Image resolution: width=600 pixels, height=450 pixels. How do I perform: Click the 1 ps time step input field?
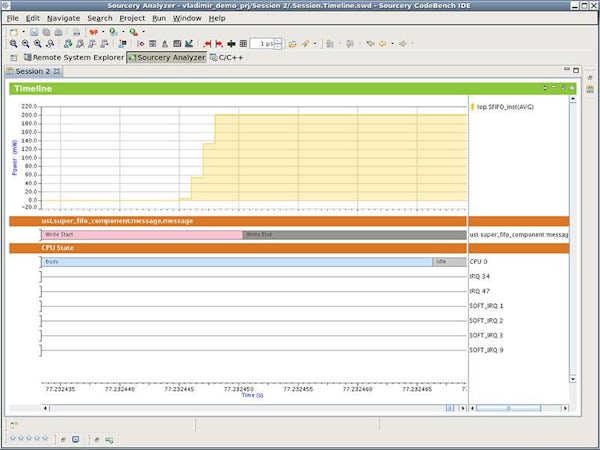[x=262, y=44]
